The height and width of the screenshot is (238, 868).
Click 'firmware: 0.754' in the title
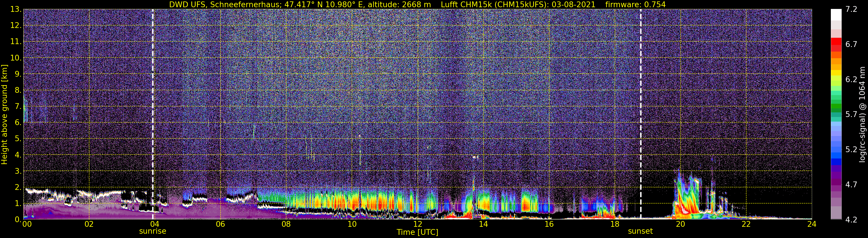tap(636, 4)
